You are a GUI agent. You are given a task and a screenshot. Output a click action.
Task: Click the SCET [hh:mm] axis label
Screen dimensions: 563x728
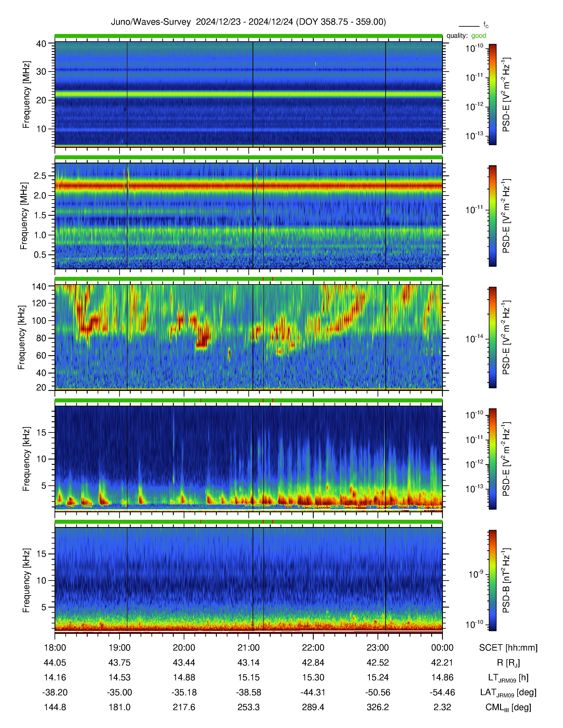tap(508, 648)
